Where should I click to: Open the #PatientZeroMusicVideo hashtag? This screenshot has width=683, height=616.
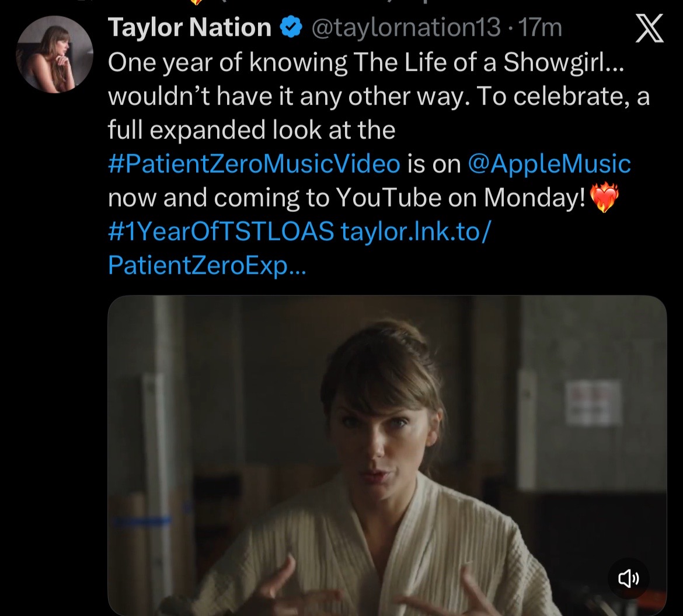tap(254, 164)
